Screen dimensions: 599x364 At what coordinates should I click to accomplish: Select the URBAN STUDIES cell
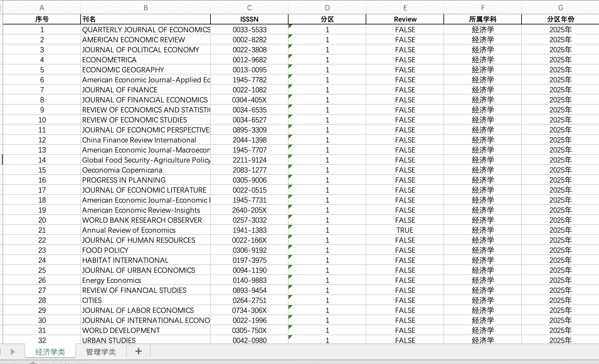click(x=146, y=340)
